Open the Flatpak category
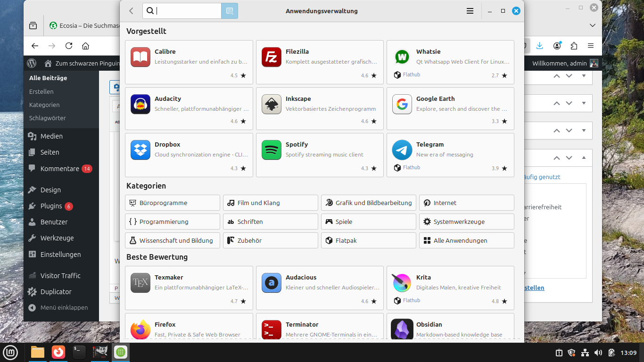Screen dimensions: 644x362 click(369, 240)
